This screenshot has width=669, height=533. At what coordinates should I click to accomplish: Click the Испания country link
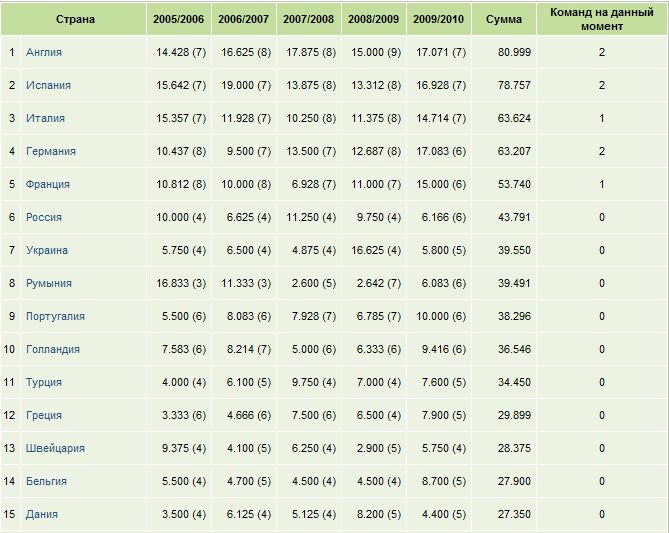click(48, 85)
